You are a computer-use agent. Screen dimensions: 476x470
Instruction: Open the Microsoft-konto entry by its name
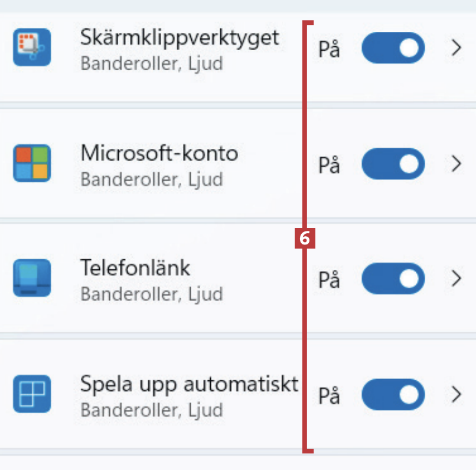[x=159, y=154]
